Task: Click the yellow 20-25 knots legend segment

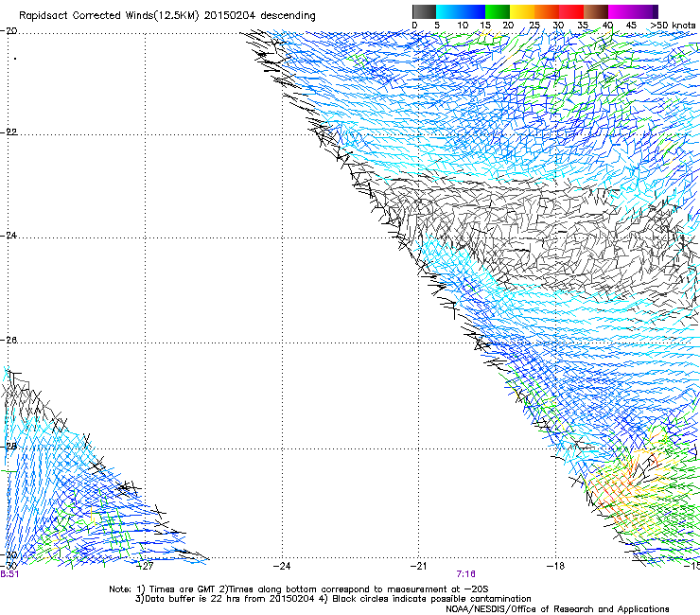Action: coord(522,11)
